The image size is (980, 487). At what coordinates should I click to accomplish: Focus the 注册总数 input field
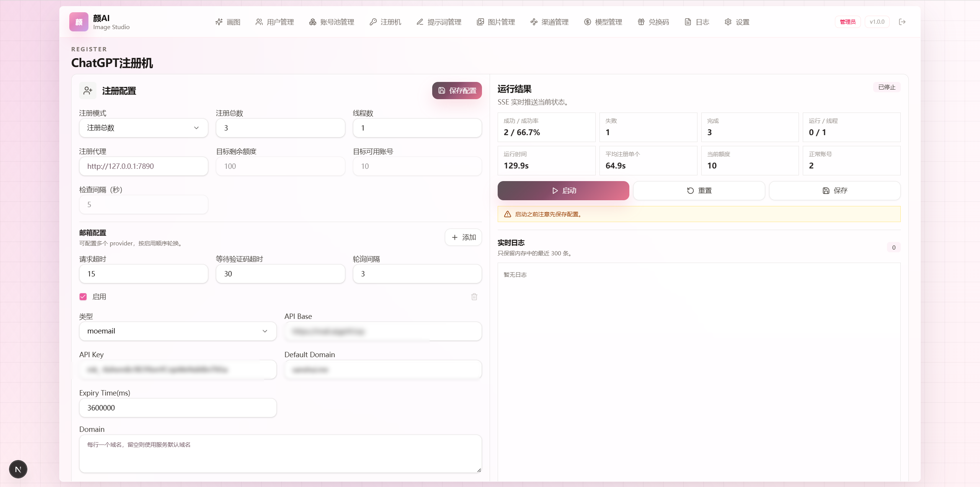[x=281, y=128]
